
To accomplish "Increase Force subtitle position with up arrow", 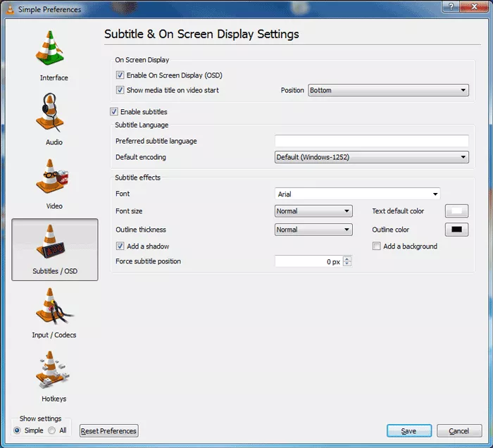I will 347,259.
